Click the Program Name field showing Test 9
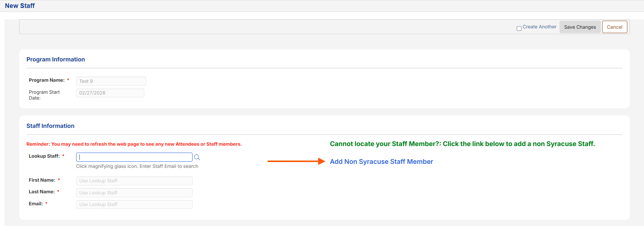 click(111, 81)
